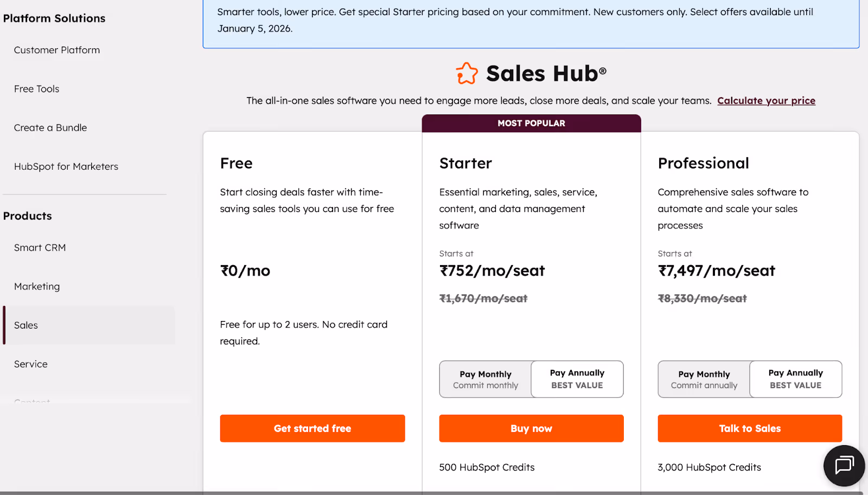The width and height of the screenshot is (868, 495).
Task: Open Customer Platform in the sidebar
Action: point(56,49)
